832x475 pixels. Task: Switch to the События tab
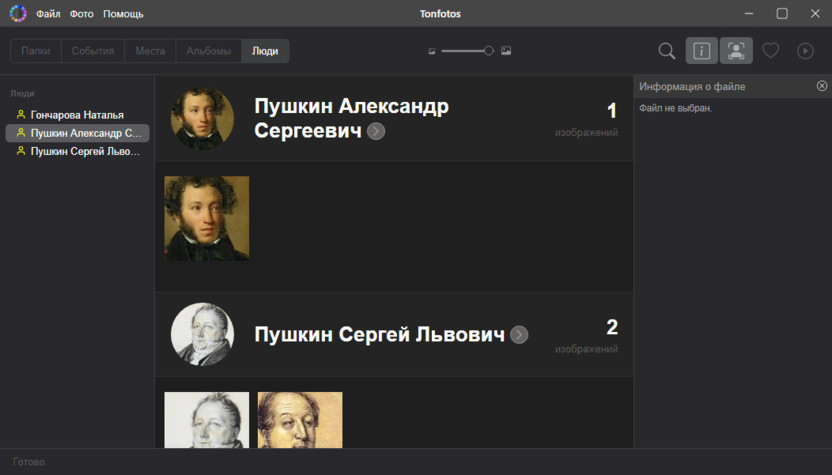[x=93, y=51]
